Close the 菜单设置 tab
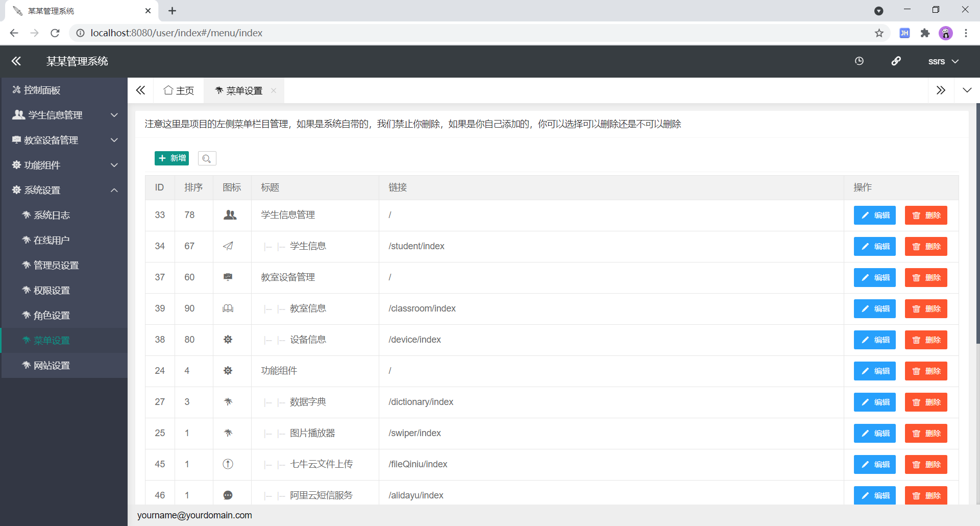Viewport: 980px width, 526px height. (x=274, y=90)
